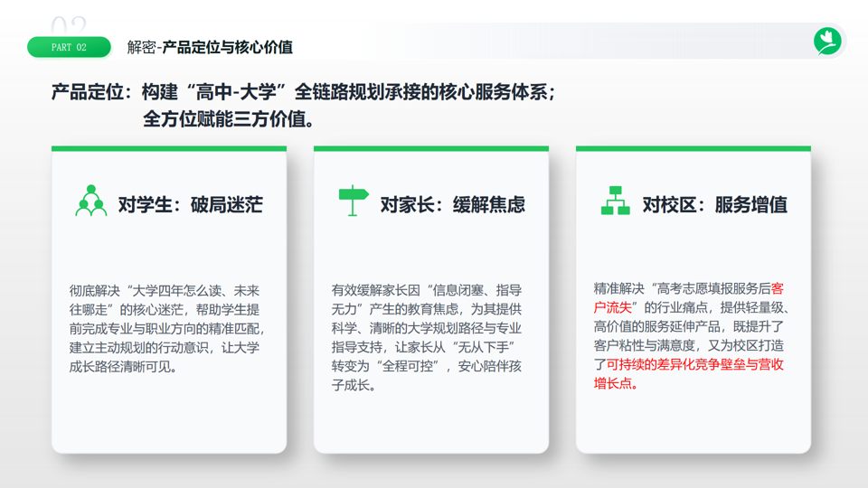The image size is (868, 488).
Task: Click the paragraph starting with 精准解决
Action: pyautogui.click(x=691, y=336)
